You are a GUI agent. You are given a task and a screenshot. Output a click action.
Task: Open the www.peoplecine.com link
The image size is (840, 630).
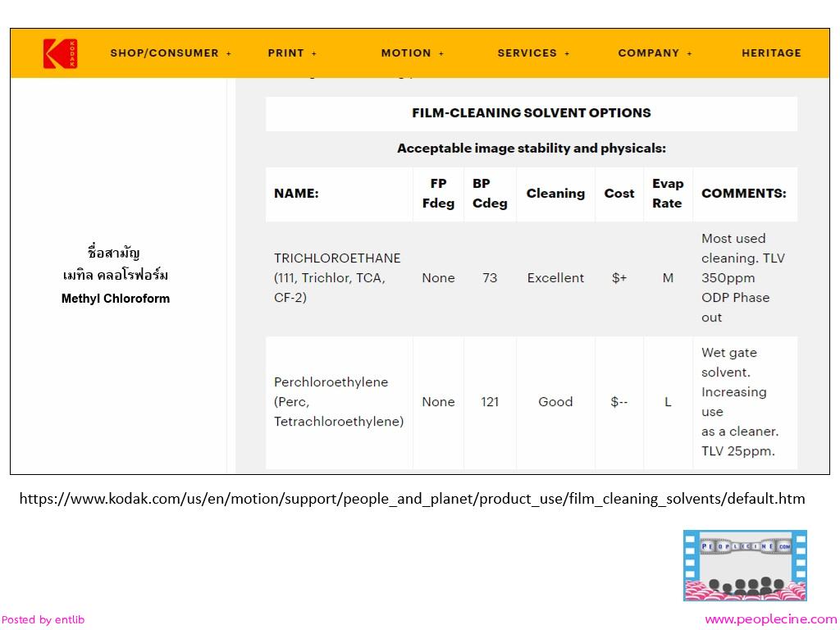pyautogui.click(x=770, y=619)
